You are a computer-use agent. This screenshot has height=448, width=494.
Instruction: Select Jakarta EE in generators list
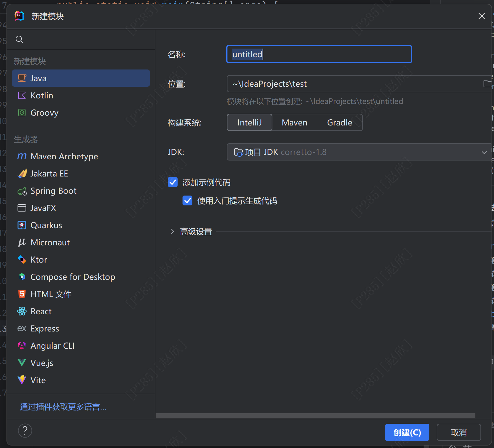(x=81, y=173)
